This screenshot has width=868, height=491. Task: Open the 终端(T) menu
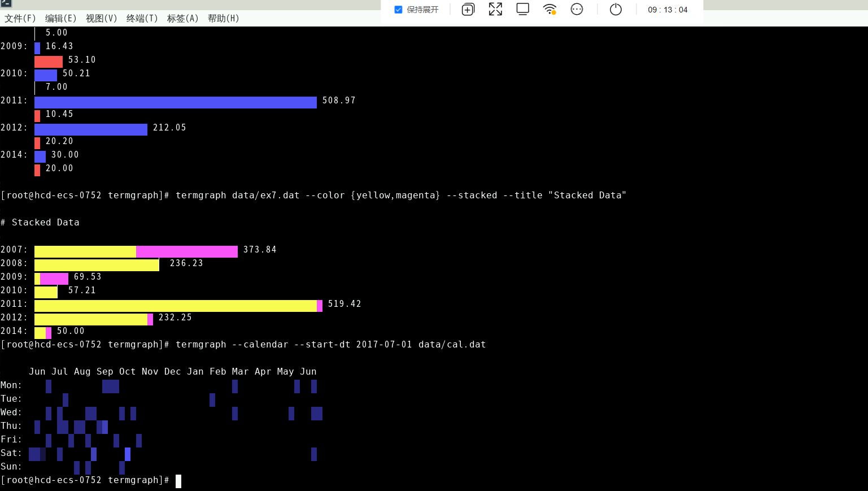[142, 19]
